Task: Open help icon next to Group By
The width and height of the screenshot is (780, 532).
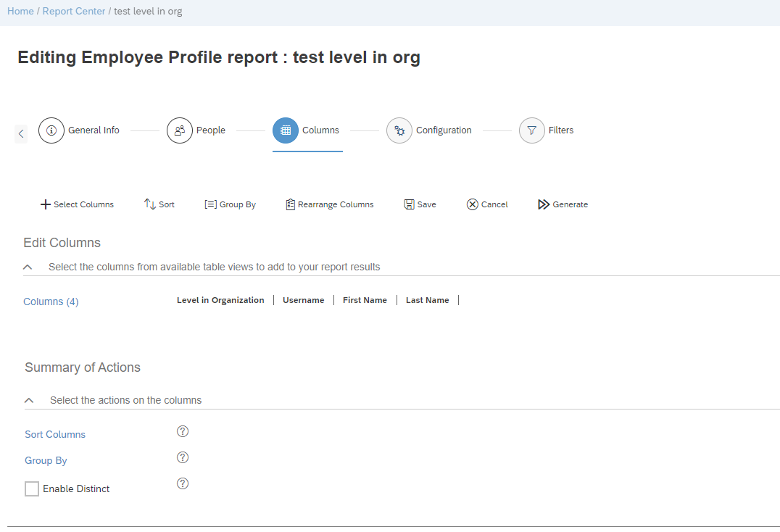Action: pyautogui.click(x=183, y=457)
